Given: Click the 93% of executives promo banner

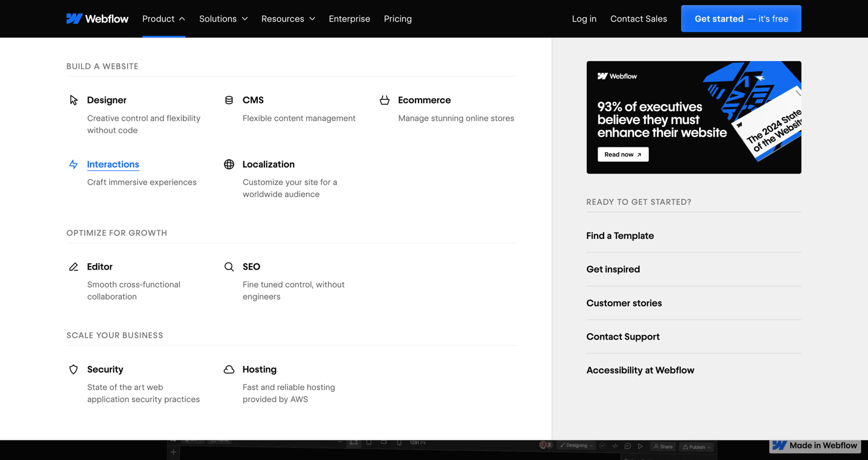Looking at the screenshot, I should (694, 117).
